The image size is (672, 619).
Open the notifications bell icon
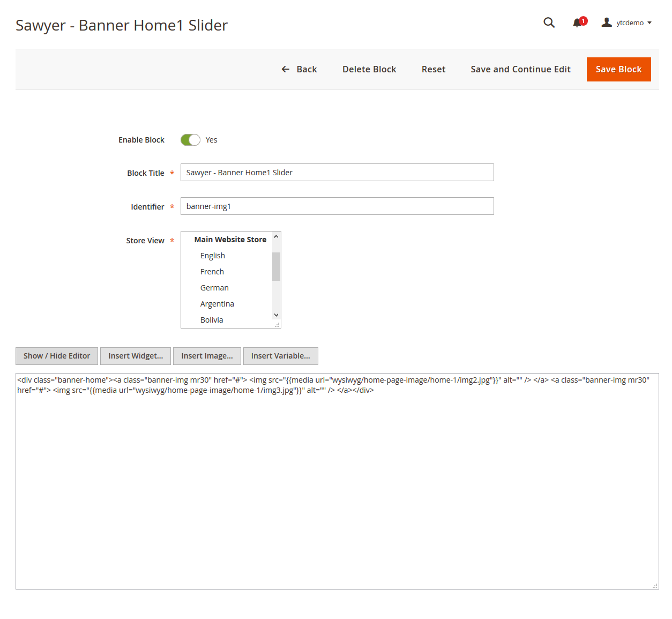577,23
